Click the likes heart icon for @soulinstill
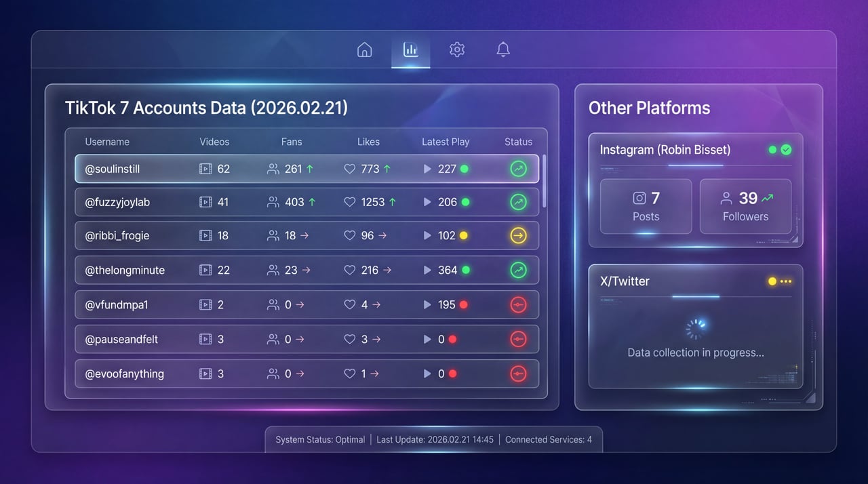The height and width of the screenshot is (484, 868). 350,169
